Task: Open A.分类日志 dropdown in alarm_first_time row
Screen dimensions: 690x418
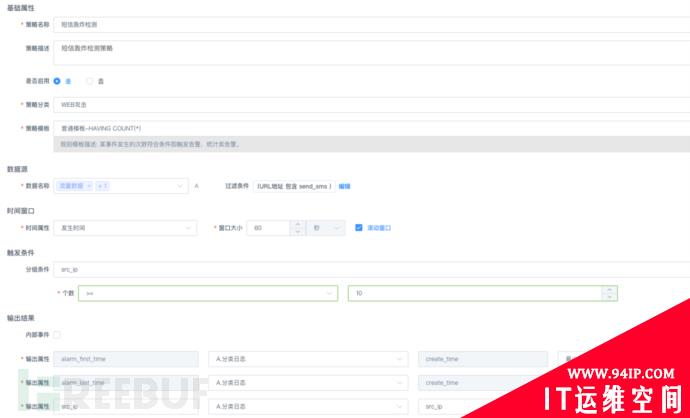Action: coord(308,359)
